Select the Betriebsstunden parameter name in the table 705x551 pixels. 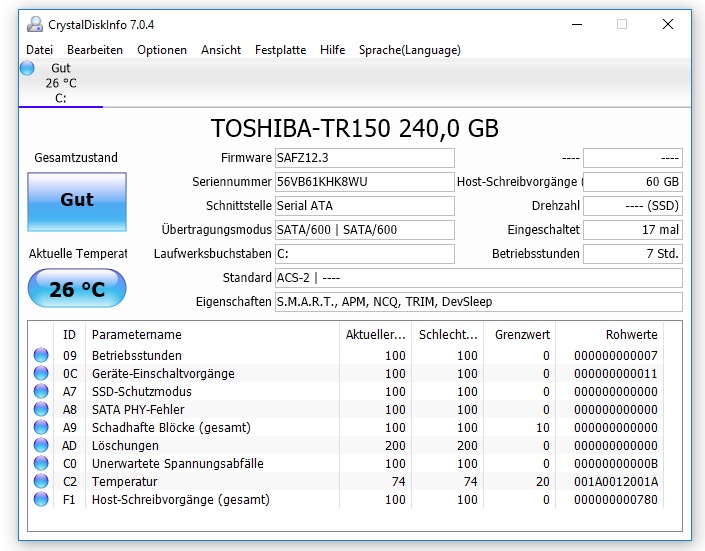(137, 355)
